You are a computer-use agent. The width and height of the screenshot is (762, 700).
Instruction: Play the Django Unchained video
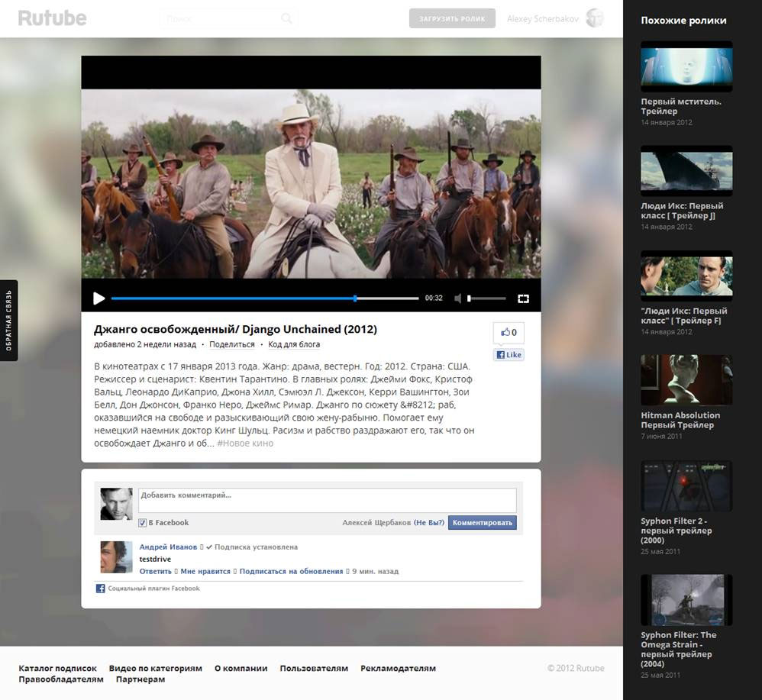tap(98, 298)
